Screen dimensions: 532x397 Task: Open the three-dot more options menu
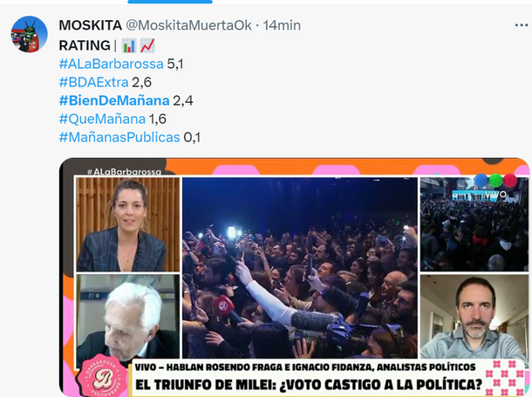coord(522,25)
